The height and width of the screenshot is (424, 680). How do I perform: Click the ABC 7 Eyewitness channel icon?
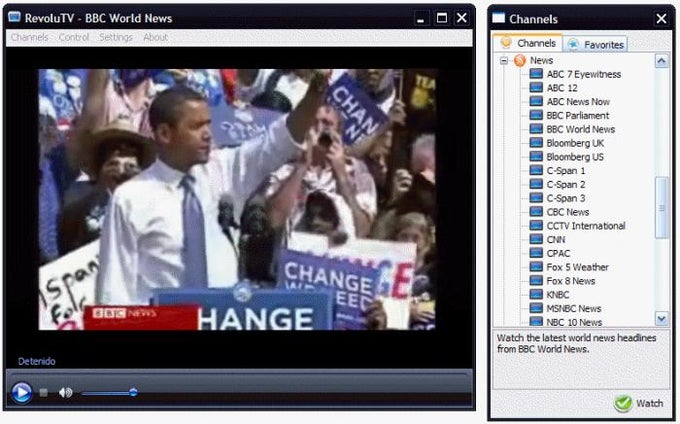tap(536, 74)
